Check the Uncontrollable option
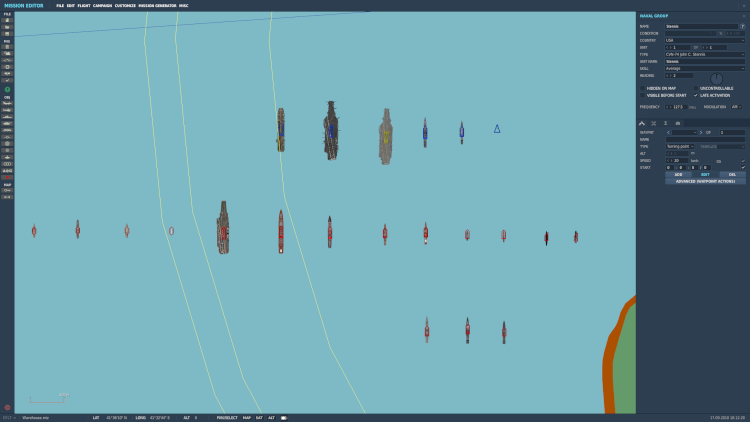The image size is (750, 422). click(696, 88)
